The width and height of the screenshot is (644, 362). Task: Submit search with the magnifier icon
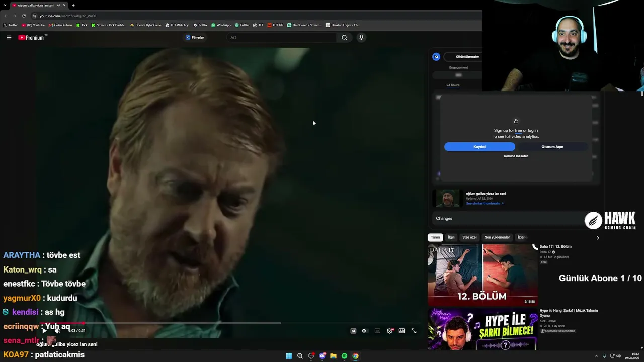click(344, 37)
